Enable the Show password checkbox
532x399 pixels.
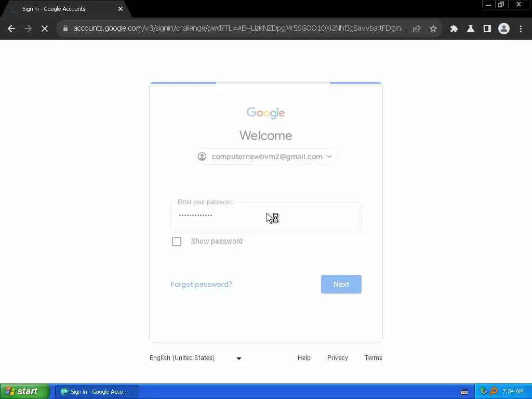click(177, 242)
